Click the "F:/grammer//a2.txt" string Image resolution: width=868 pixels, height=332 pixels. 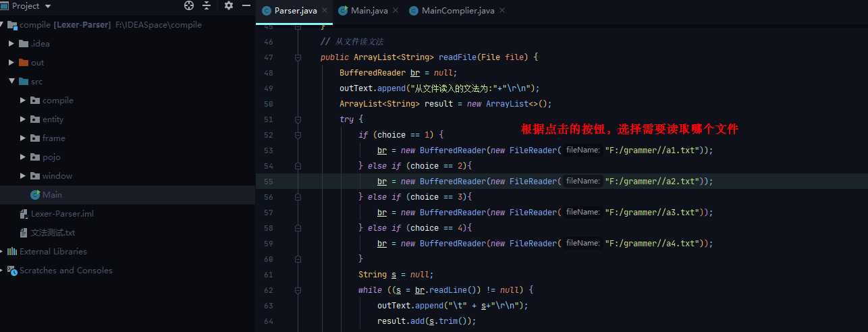tap(653, 182)
